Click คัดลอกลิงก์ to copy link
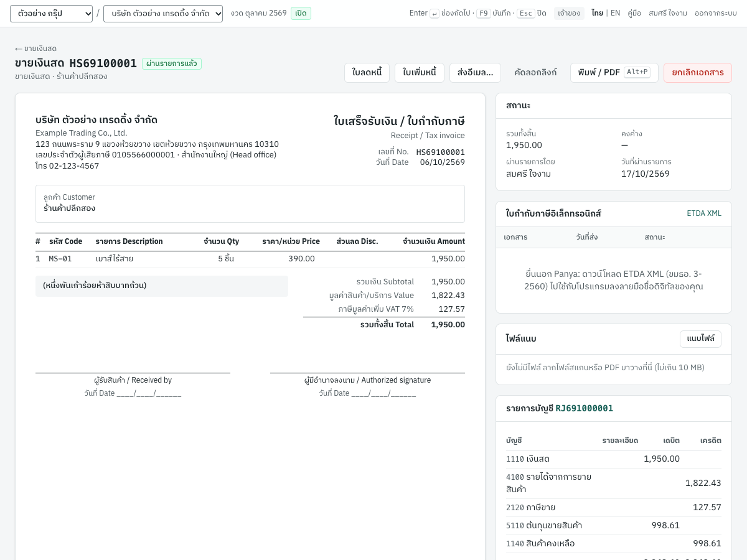Screen dimensions: 747x560 (535, 73)
